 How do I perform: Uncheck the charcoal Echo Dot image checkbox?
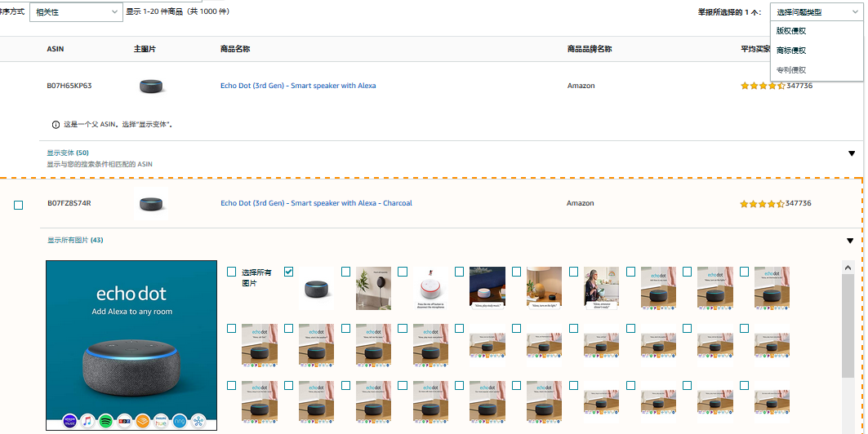click(x=288, y=272)
